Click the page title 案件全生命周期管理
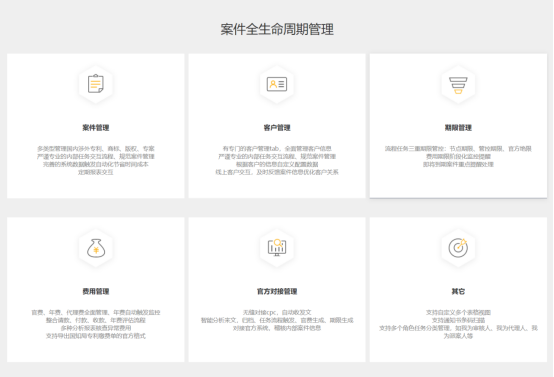The image size is (554, 377). (x=277, y=29)
